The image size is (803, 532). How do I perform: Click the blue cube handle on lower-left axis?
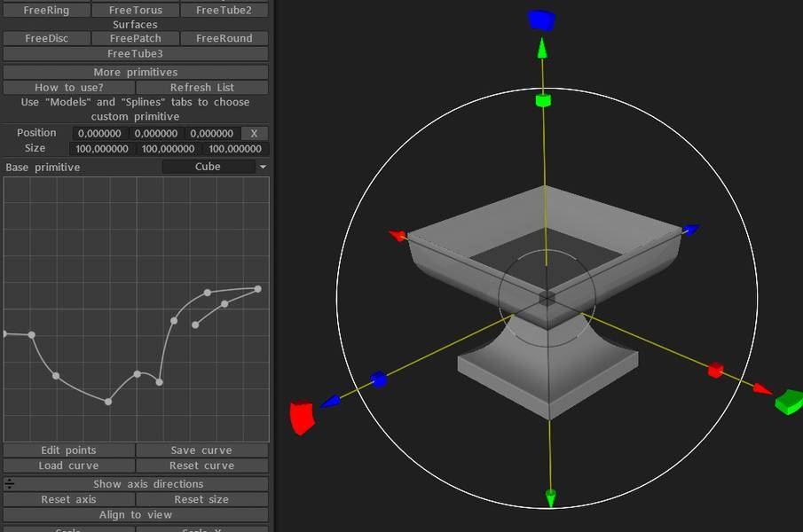click(379, 379)
